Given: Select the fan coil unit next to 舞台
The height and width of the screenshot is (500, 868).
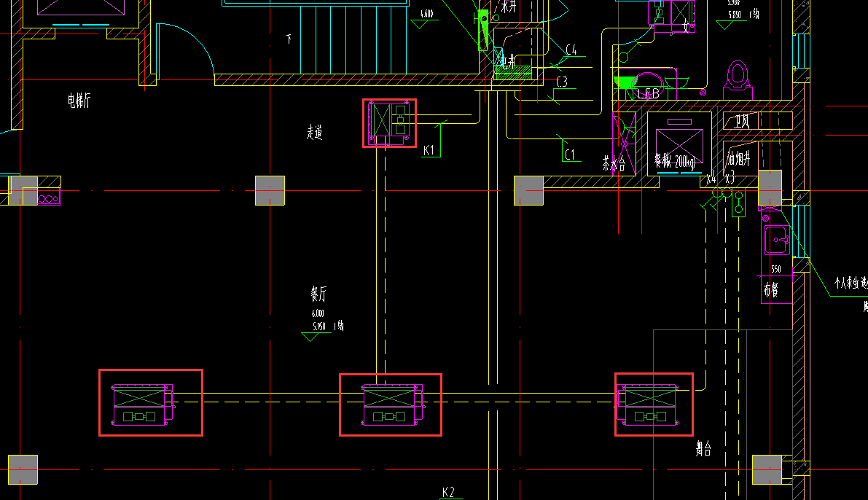Looking at the screenshot, I should (x=649, y=405).
